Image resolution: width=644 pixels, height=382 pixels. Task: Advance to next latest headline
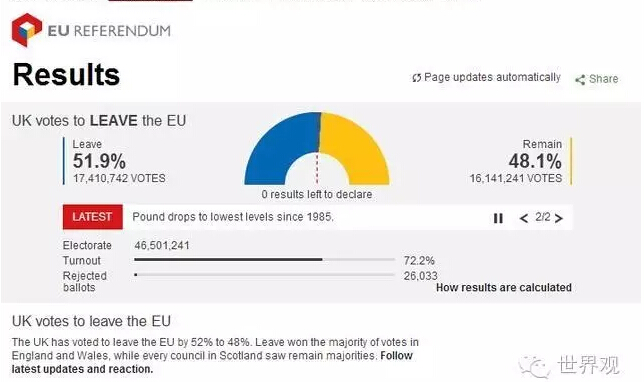coord(559,218)
